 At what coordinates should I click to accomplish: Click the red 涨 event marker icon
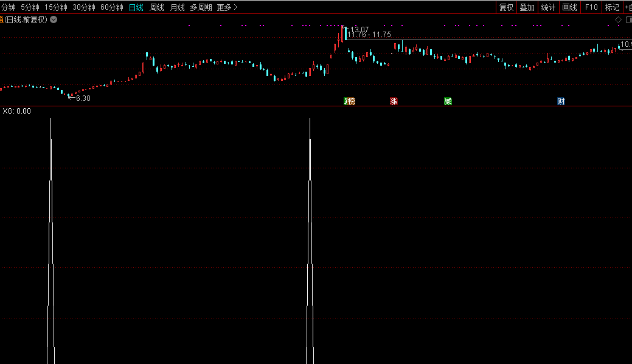[x=394, y=101]
